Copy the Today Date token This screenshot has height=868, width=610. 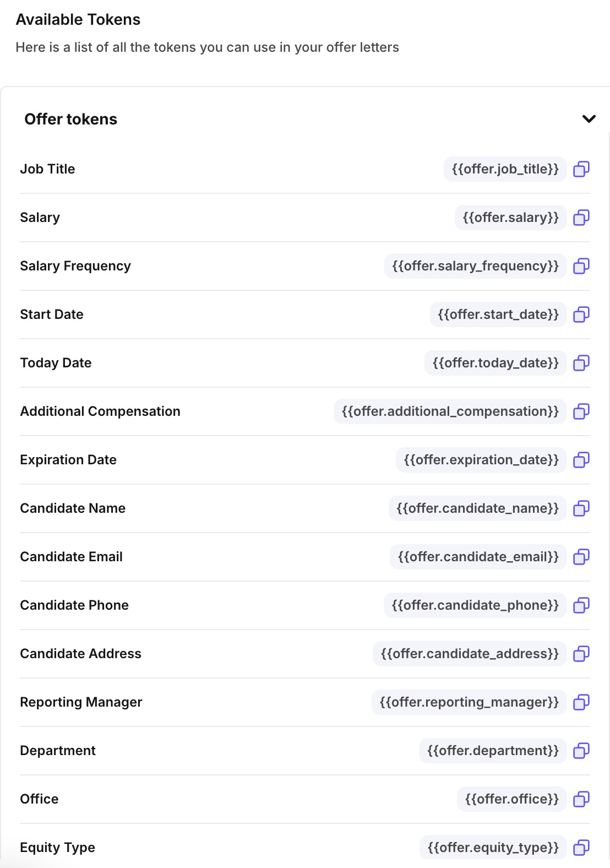(x=581, y=363)
